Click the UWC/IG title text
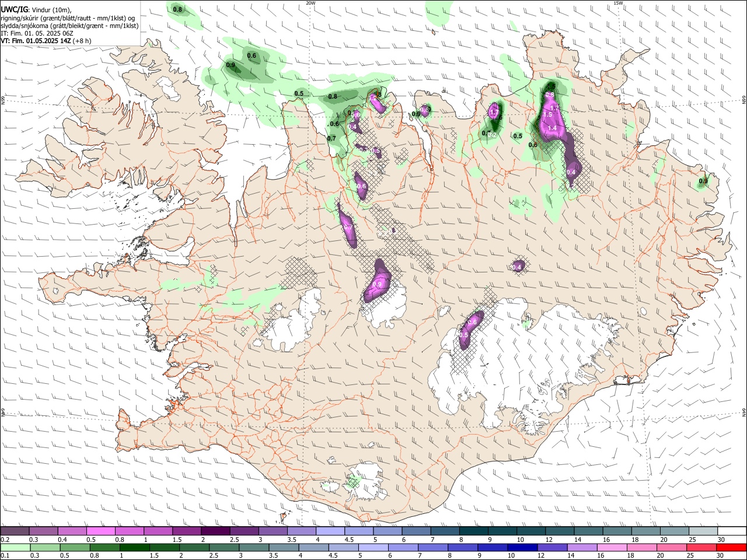Image resolution: width=747 pixels, height=560 pixels. (x=15, y=9)
